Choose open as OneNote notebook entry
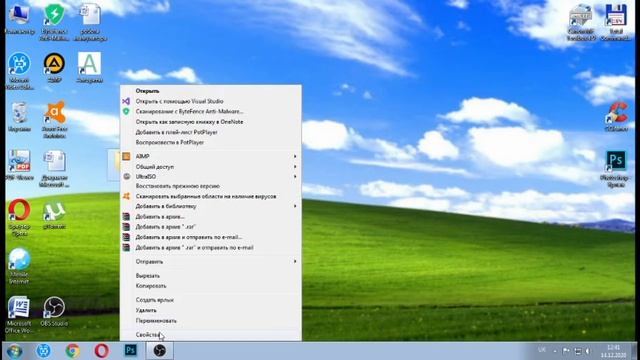 [211, 122]
